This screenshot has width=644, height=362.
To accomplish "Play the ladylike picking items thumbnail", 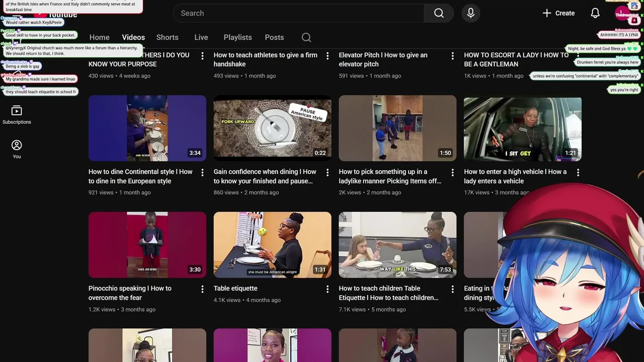I will 397,128.
